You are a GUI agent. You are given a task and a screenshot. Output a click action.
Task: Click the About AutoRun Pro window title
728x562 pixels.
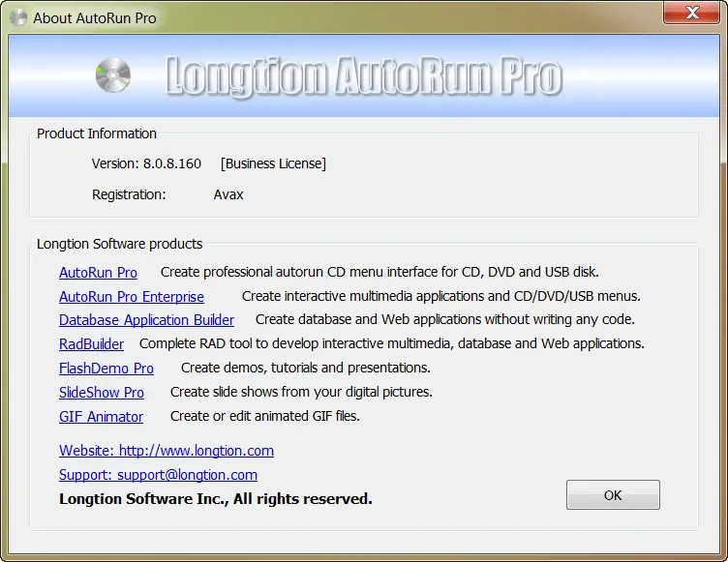[x=95, y=18]
